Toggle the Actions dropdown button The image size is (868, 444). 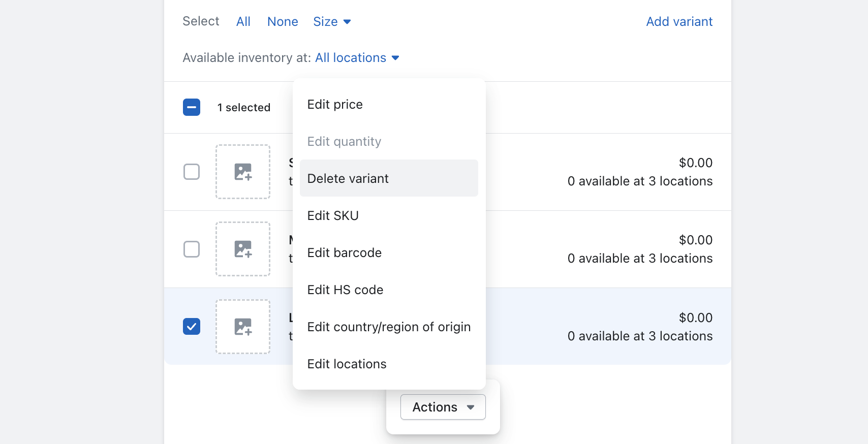pyautogui.click(x=443, y=407)
